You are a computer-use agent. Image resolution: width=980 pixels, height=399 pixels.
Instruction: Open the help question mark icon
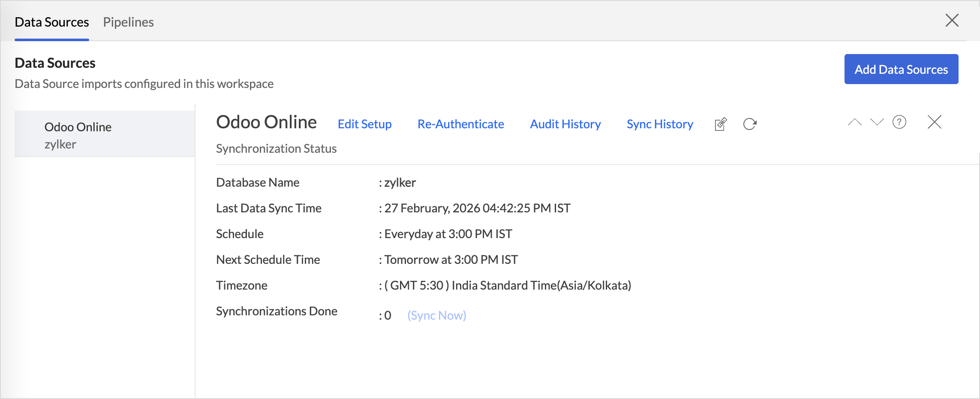point(899,122)
